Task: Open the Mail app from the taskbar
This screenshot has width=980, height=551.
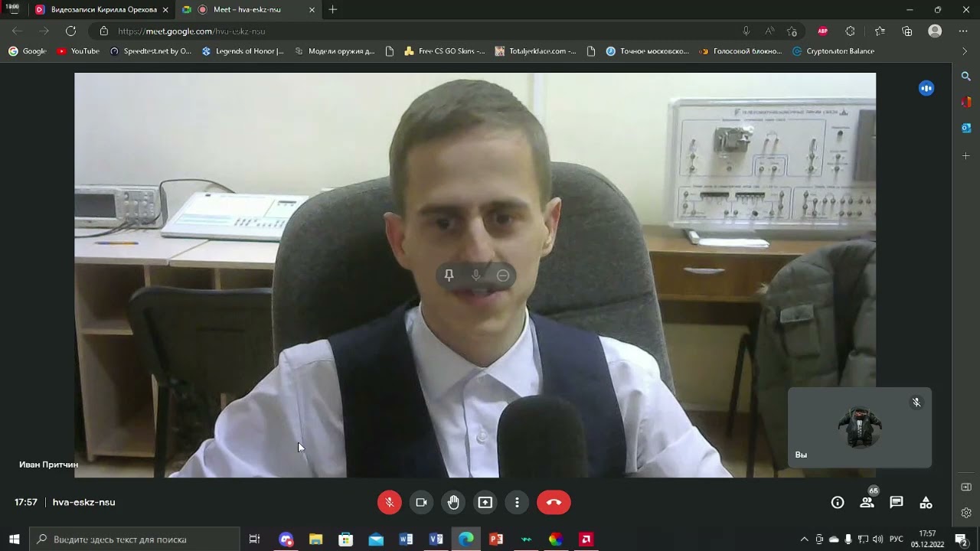Action: (376, 540)
